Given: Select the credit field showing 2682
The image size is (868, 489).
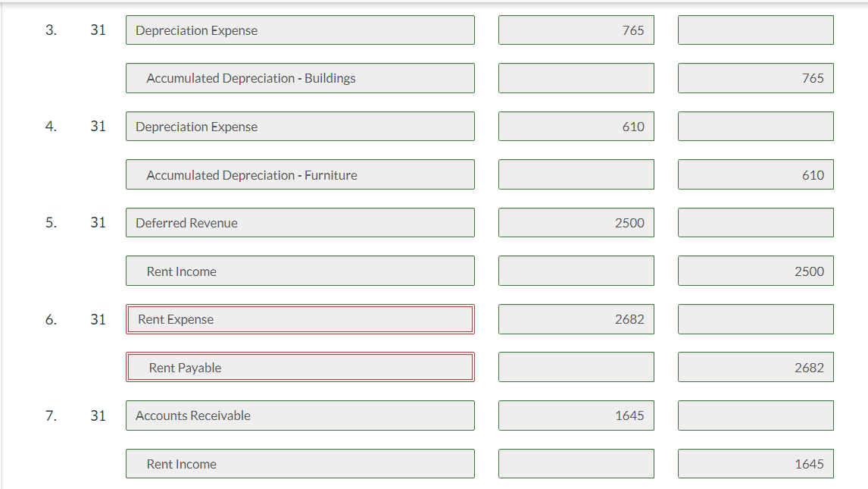Looking at the screenshot, I should pyautogui.click(x=756, y=367).
